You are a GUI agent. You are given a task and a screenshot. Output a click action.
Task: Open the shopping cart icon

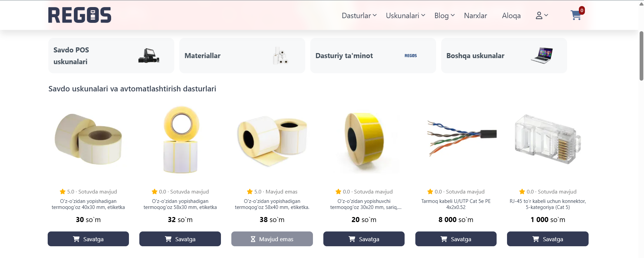click(x=576, y=15)
